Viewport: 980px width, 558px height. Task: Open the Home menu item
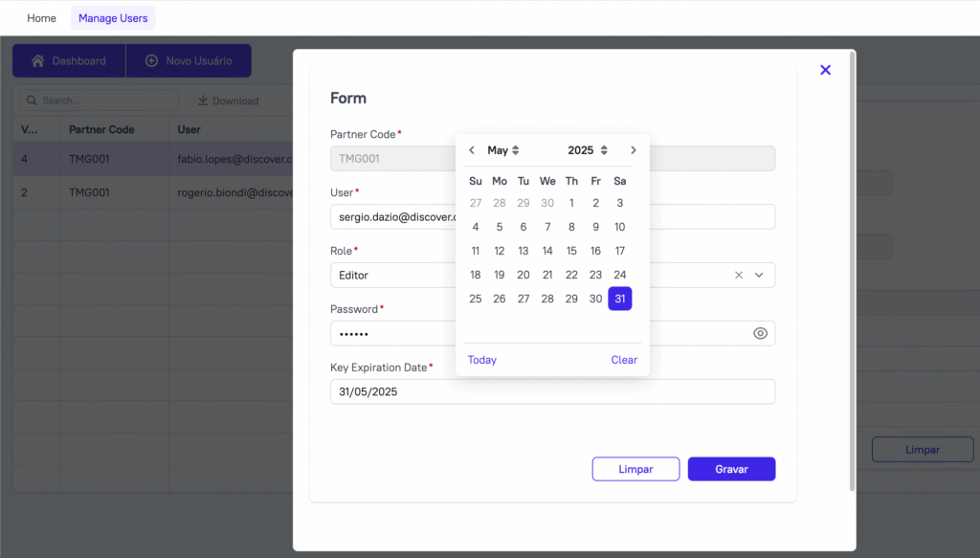(41, 18)
